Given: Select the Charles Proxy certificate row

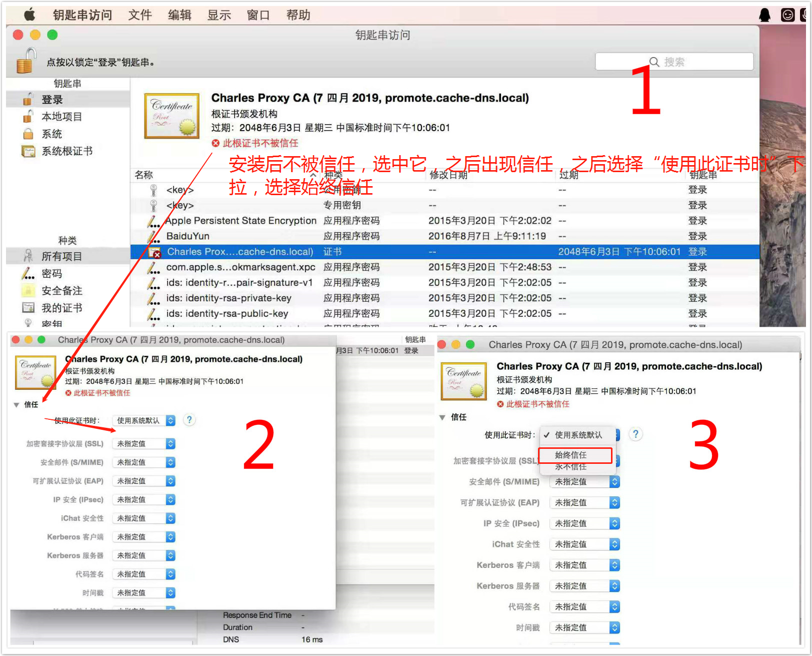Looking at the screenshot, I should (444, 252).
